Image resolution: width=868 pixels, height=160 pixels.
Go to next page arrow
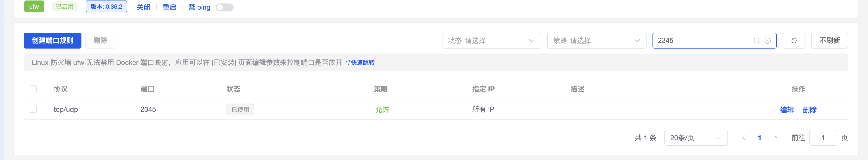coord(775,138)
